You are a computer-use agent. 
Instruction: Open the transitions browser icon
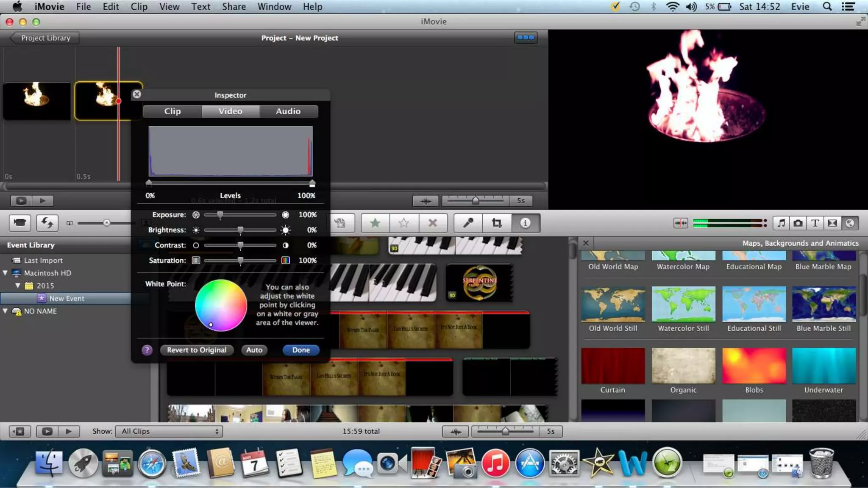pos(832,223)
